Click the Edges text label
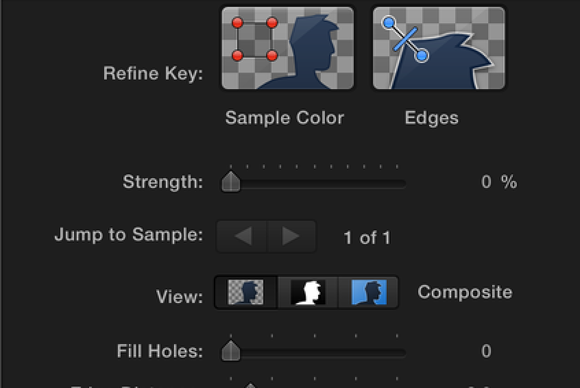This screenshot has width=580, height=388. coord(432,118)
